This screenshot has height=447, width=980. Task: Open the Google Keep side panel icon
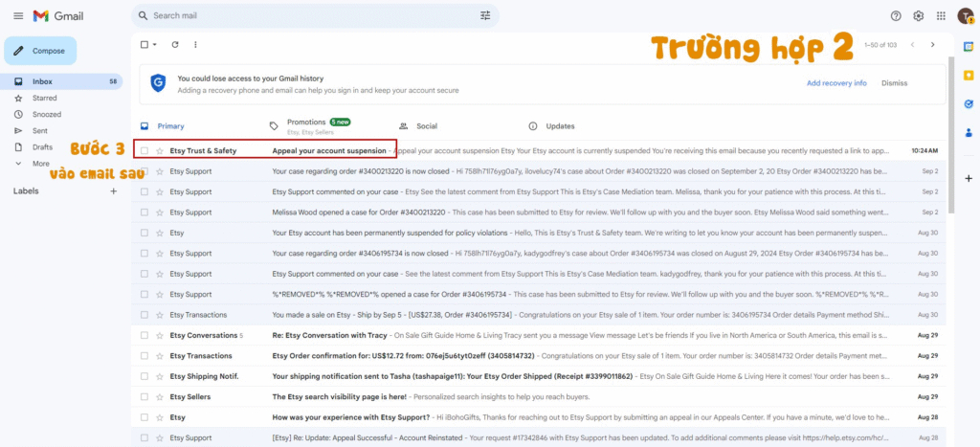(x=969, y=75)
